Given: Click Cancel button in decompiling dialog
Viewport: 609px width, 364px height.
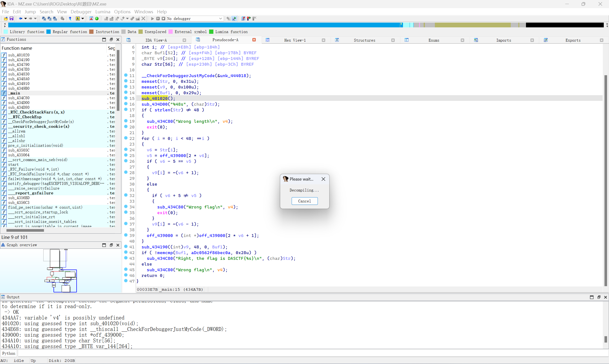Looking at the screenshot, I should 304,201.
